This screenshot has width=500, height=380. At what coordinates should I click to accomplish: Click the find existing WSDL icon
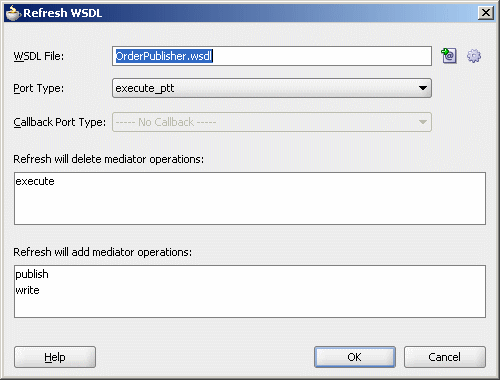click(x=449, y=56)
